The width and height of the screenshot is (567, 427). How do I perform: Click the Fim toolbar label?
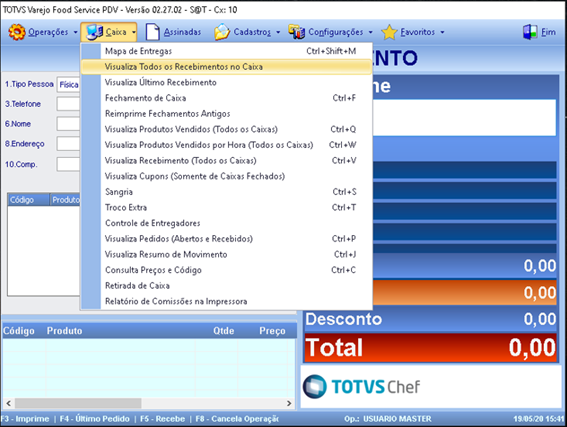(x=548, y=32)
